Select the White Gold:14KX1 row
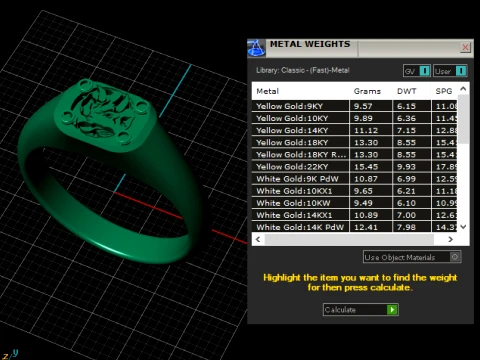480x360 pixels. point(354,215)
